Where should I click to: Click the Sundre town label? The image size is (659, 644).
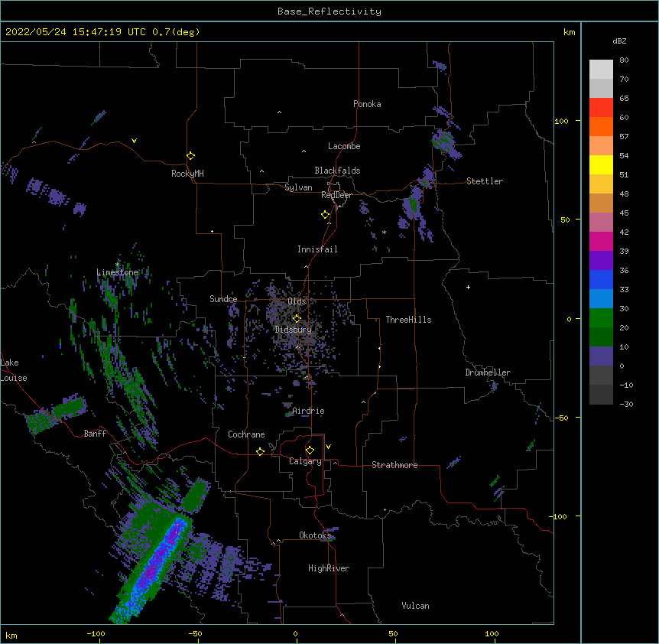tap(223, 299)
